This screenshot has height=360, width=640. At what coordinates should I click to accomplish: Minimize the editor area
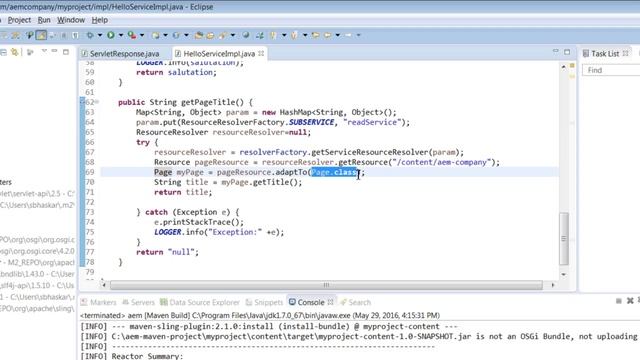[x=556, y=51]
